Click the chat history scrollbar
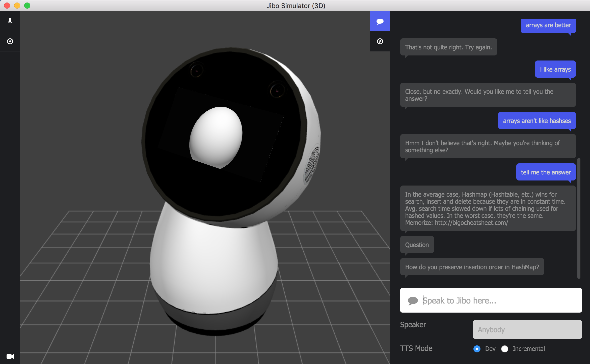 579,218
